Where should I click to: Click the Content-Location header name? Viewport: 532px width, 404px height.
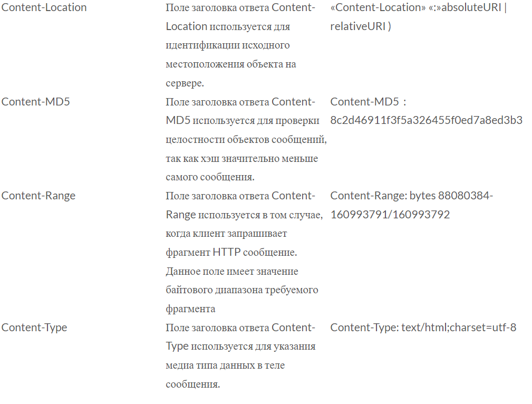(44, 7)
